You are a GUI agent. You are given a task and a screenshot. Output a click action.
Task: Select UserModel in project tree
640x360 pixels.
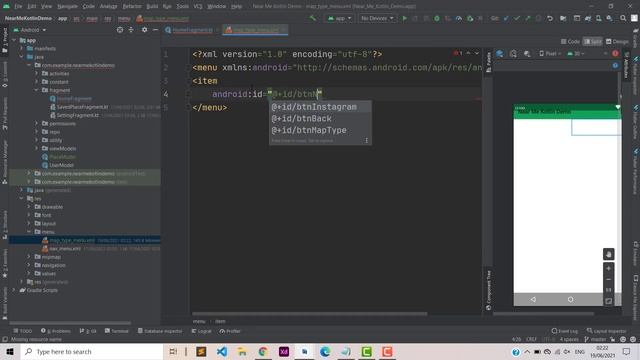(x=61, y=165)
